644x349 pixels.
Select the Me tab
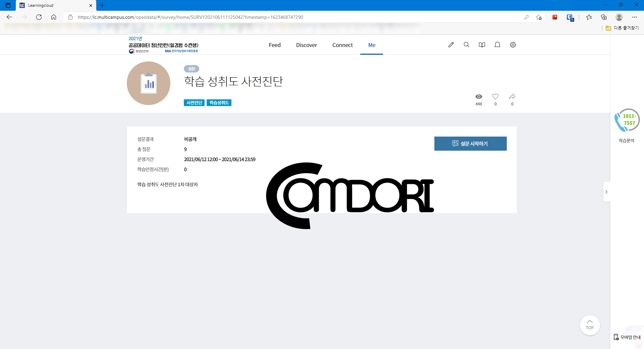pyautogui.click(x=372, y=45)
